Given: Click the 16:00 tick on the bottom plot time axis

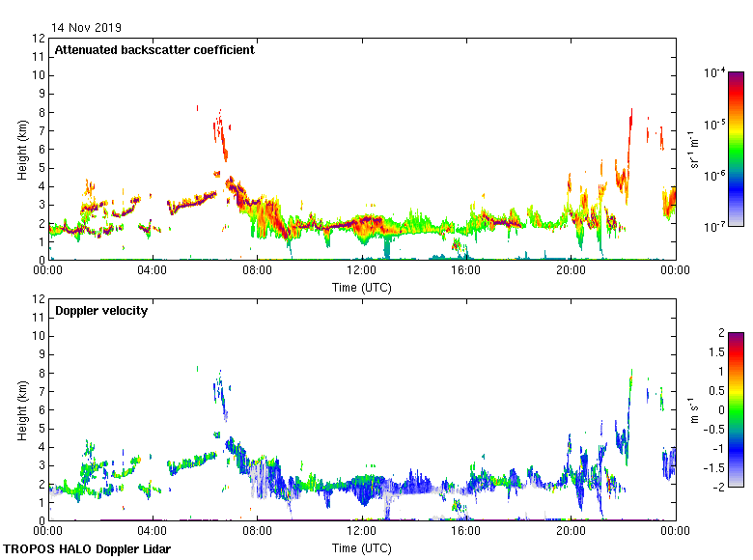Looking at the screenshot, I should (466, 532).
